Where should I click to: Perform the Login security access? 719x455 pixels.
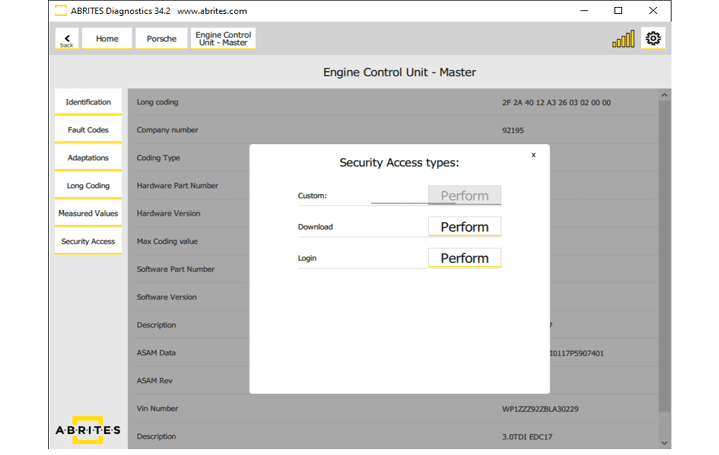464,258
